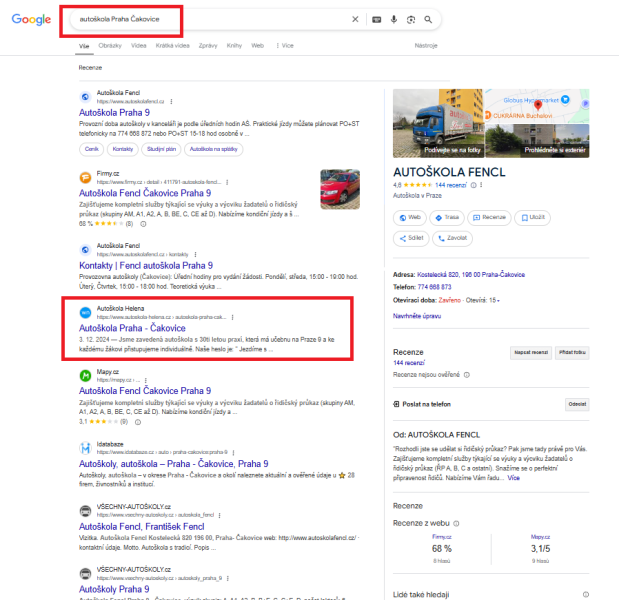The image size is (619, 600).
Task: Open Autoškola Fencl, František Fencl link
Action: pos(142,527)
